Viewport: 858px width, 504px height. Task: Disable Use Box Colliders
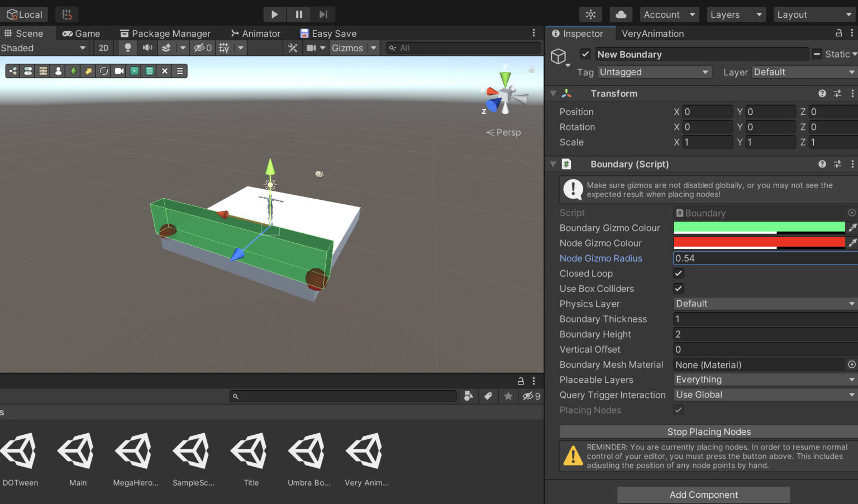coord(678,289)
